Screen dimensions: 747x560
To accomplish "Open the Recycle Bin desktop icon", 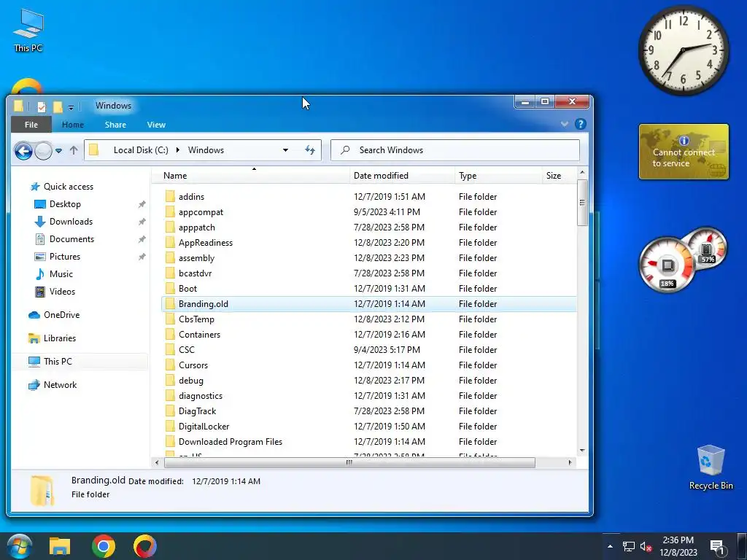I will pos(711,467).
